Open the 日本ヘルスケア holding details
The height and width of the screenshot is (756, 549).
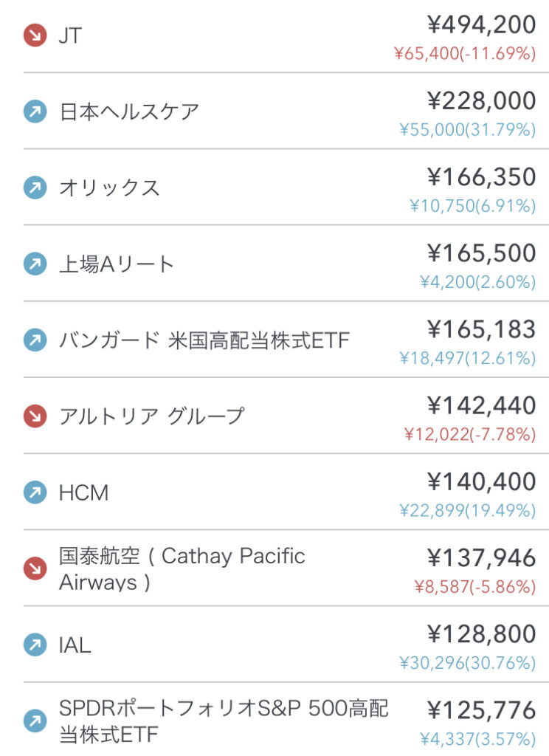coord(129,112)
